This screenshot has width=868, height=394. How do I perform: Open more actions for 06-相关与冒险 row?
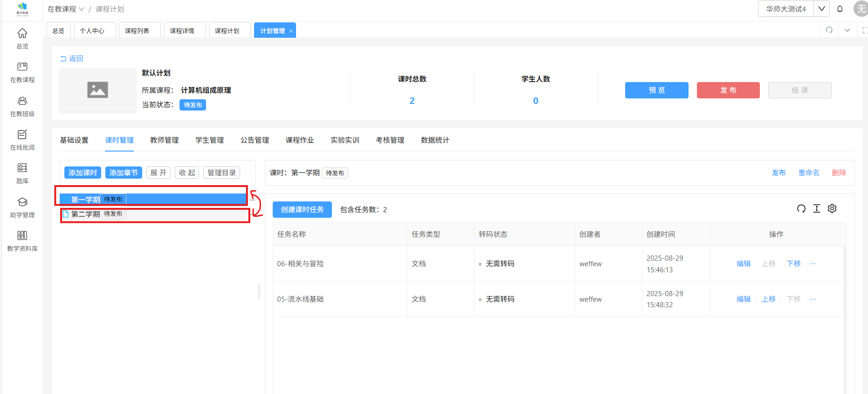point(813,263)
